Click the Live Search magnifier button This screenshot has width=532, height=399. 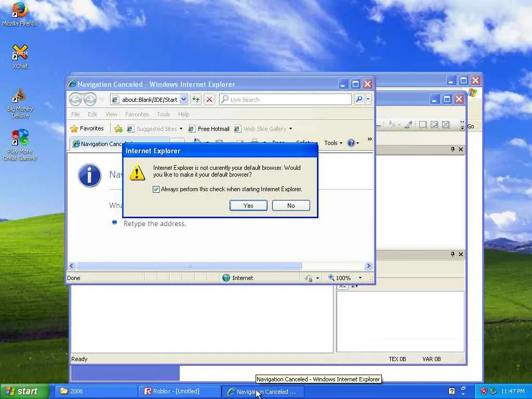[359, 99]
